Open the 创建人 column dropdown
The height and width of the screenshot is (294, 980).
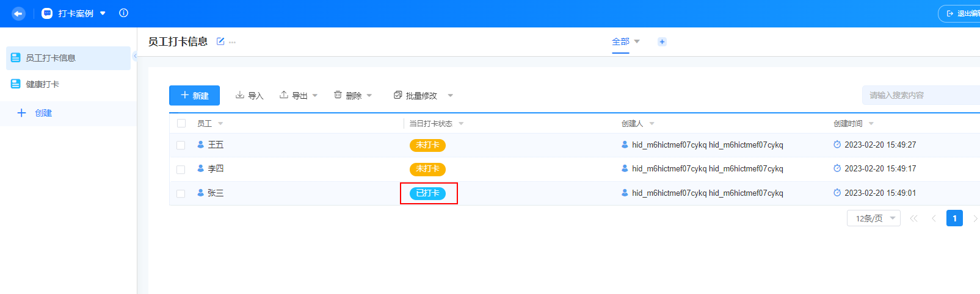(652, 124)
